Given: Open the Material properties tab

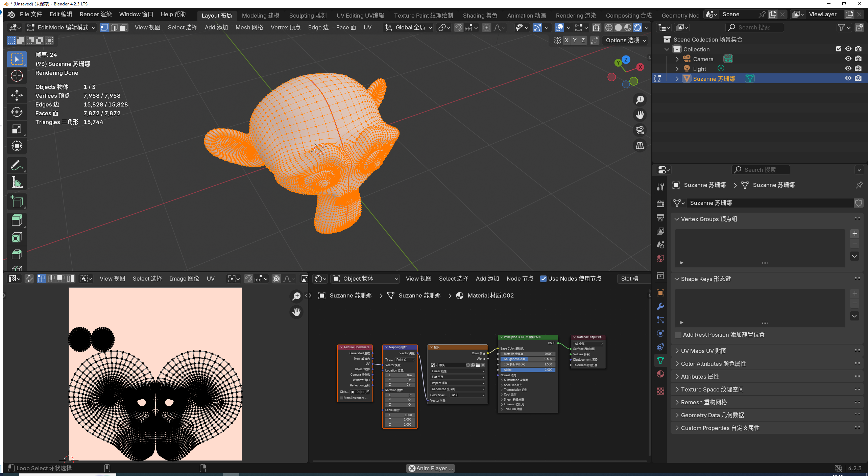Looking at the screenshot, I should [660, 374].
